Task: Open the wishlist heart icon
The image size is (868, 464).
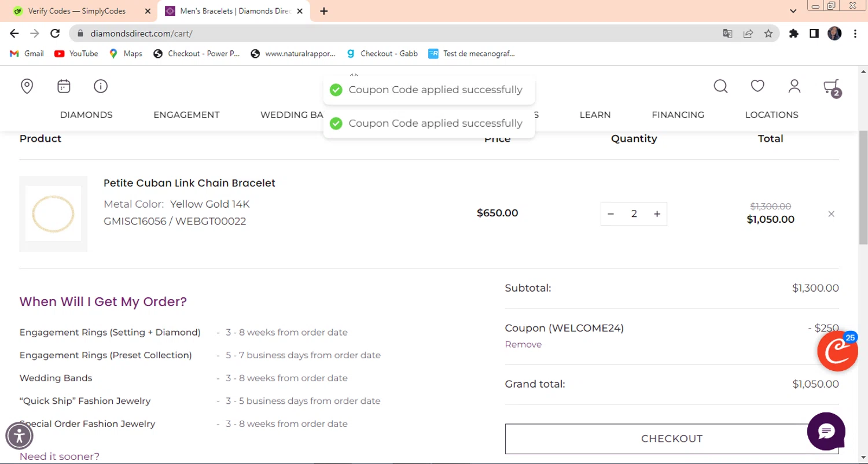Action: coord(757,86)
